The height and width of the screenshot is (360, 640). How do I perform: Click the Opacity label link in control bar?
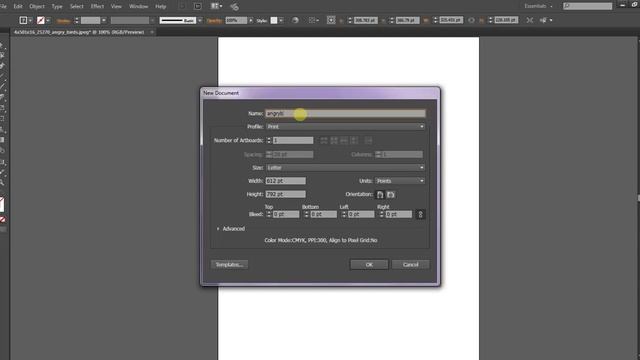[x=215, y=20]
